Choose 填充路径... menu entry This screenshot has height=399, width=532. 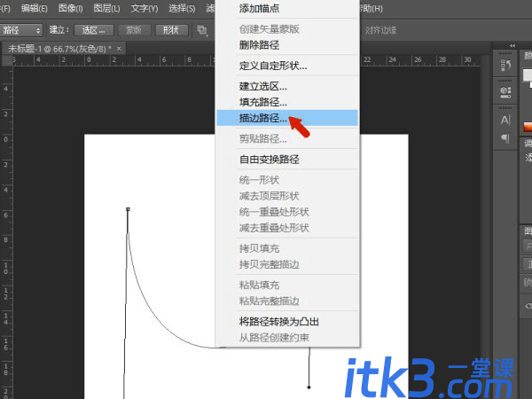(x=287, y=102)
